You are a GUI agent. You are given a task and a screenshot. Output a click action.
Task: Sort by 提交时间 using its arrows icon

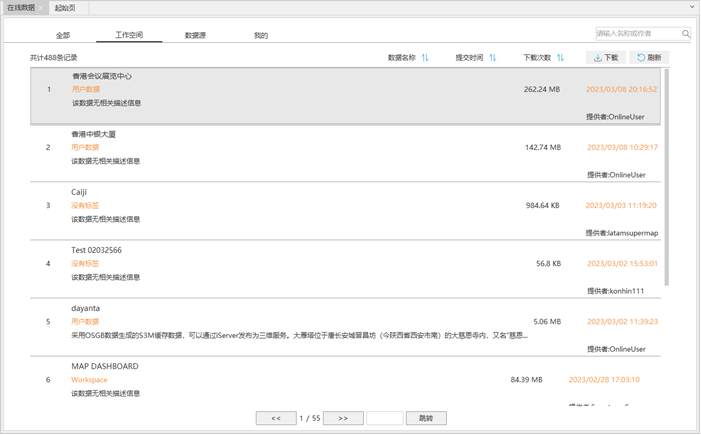[492, 58]
